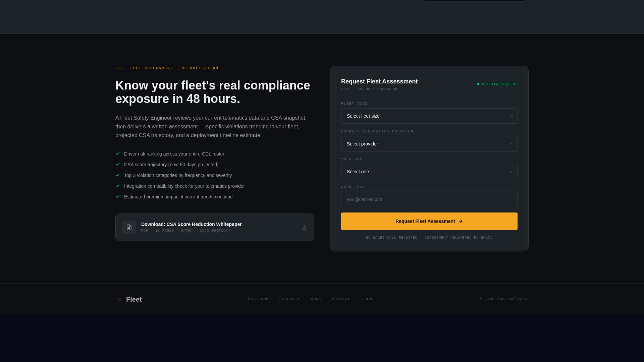Focus the work email input field

point(429,199)
